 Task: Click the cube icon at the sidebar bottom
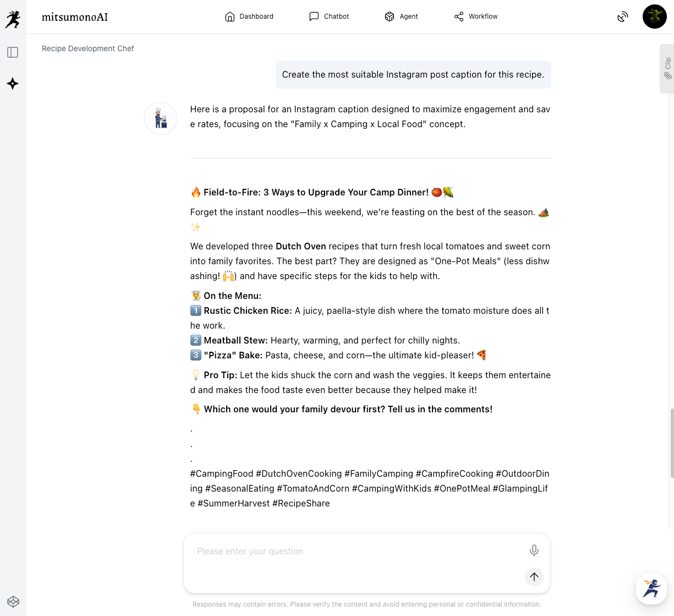click(13, 602)
